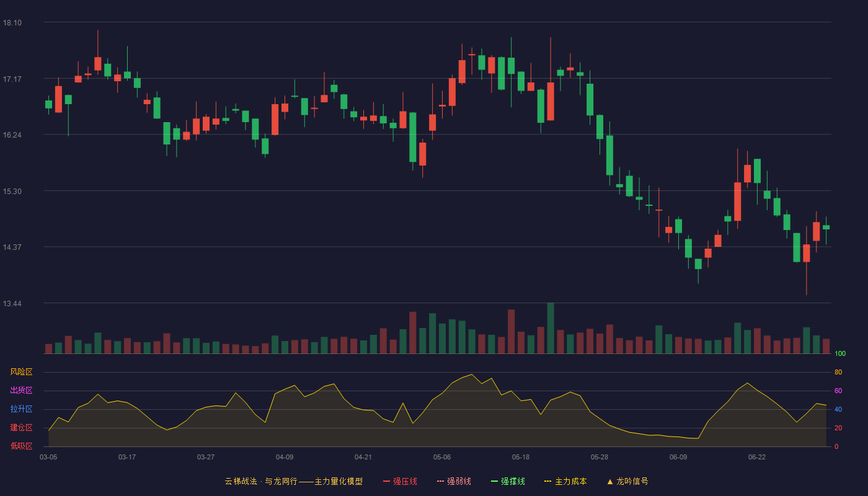Toggle the 强弱线 legend series
Image resolution: width=868 pixels, height=496 pixels.
pyautogui.click(x=454, y=481)
